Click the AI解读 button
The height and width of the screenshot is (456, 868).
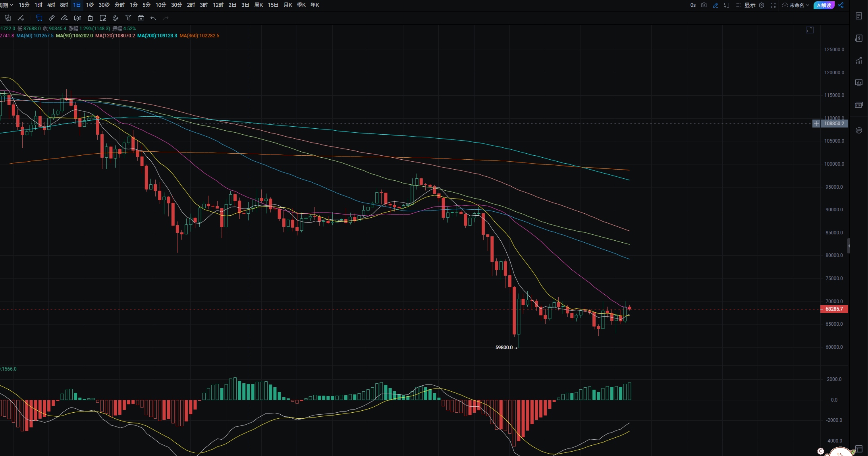click(824, 5)
